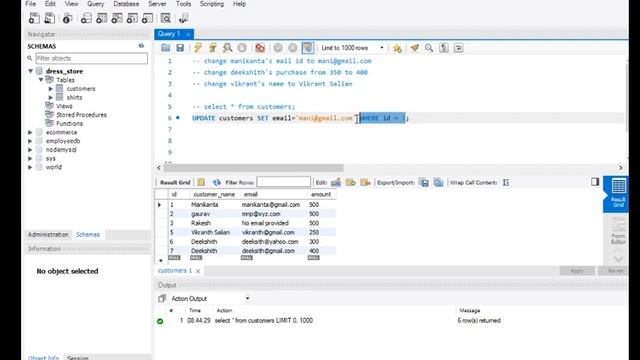The height and width of the screenshot is (360, 640).
Task: Open the Form Editor side panel
Action: point(618,231)
